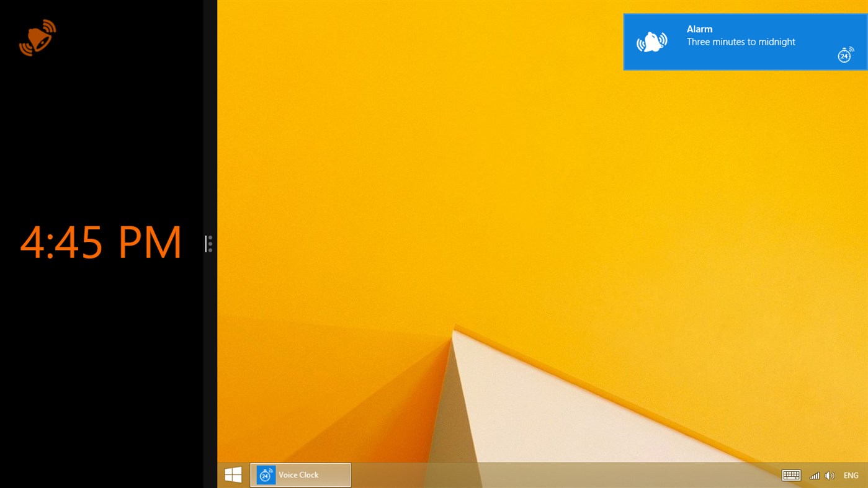Open the volume control from the tray
Viewport: 868px width, 488px height.
[x=830, y=475]
